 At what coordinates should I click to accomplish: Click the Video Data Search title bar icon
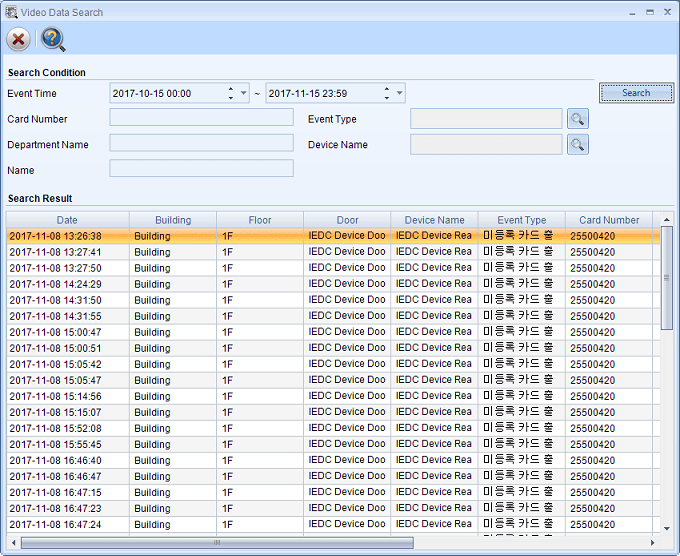click(11, 12)
